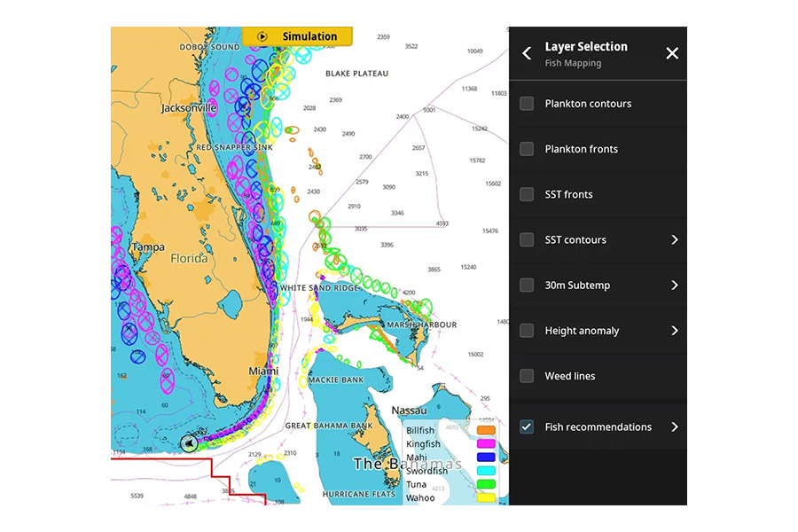
Task: Toggle the SST fronts checkbox
Action: tap(527, 194)
